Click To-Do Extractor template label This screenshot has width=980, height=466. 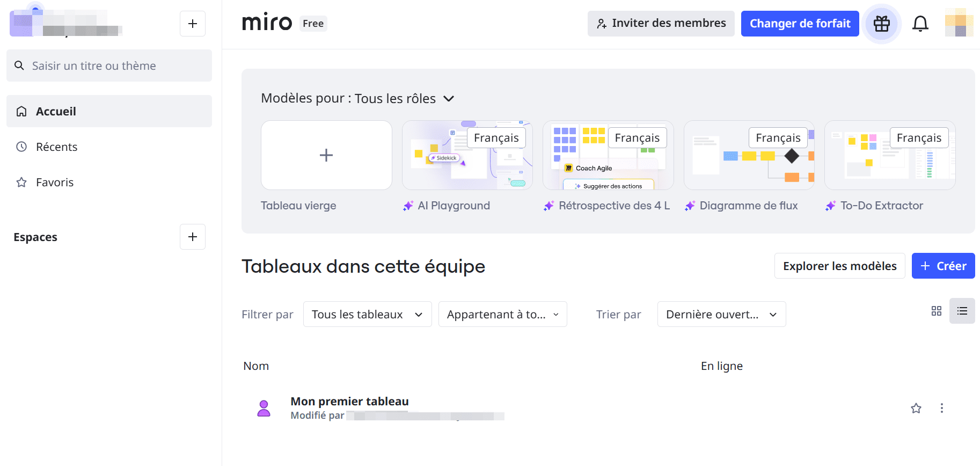click(882, 206)
